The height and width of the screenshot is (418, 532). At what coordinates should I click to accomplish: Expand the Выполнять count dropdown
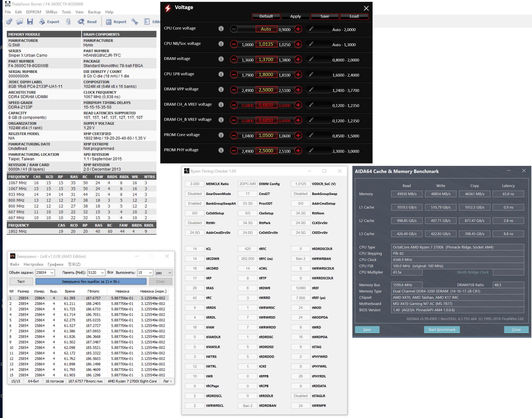click(x=150, y=273)
